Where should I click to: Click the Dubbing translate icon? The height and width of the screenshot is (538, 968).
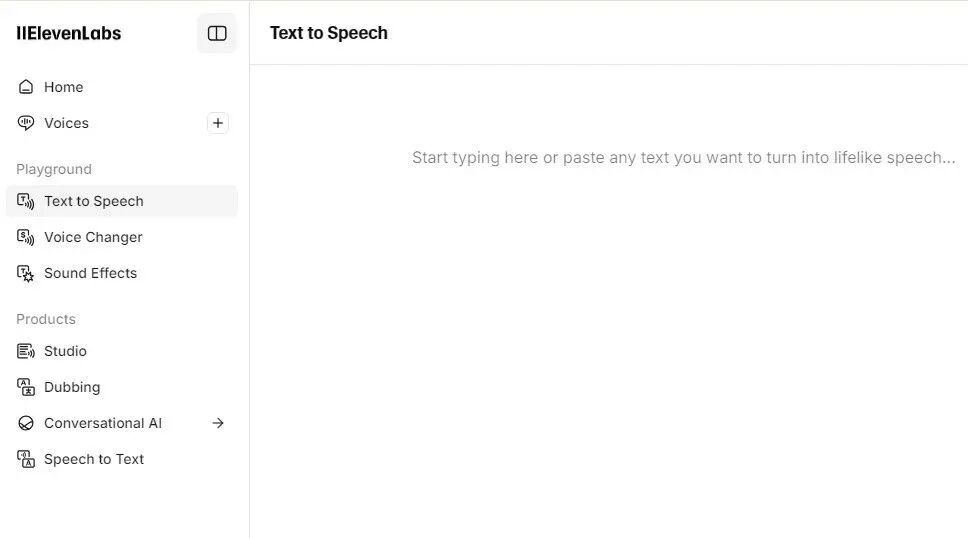point(26,387)
